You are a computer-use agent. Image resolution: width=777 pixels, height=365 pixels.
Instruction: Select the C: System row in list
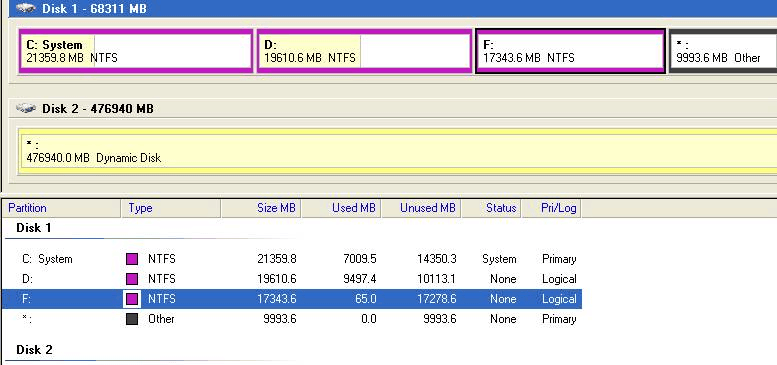292,259
